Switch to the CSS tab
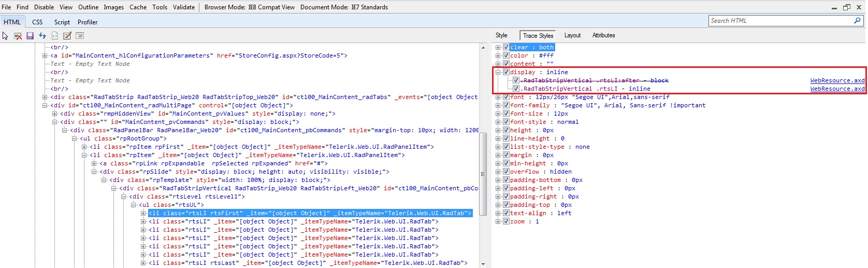This screenshot has height=268, width=868. click(x=37, y=22)
